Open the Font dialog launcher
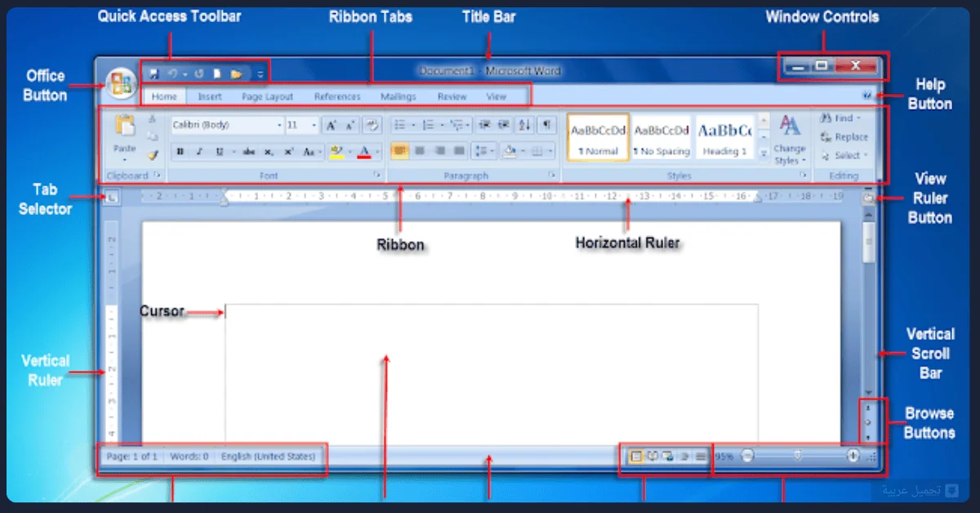 [376, 175]
